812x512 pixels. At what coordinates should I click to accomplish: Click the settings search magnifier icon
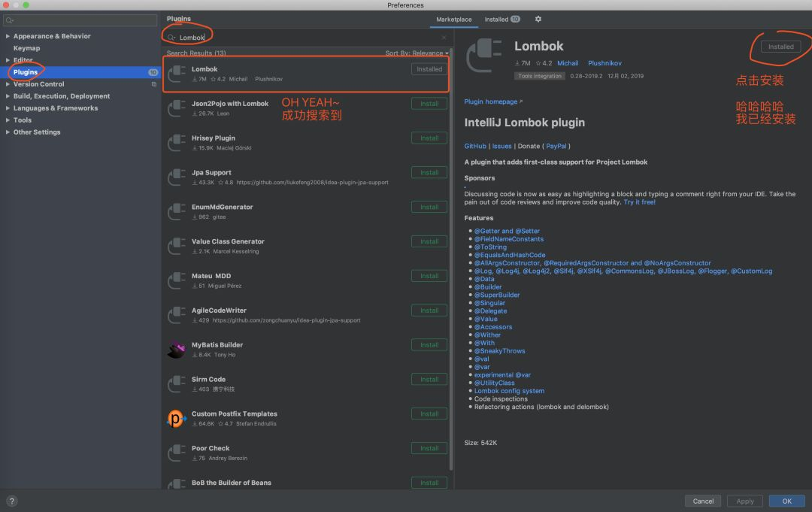click(9, 21)
